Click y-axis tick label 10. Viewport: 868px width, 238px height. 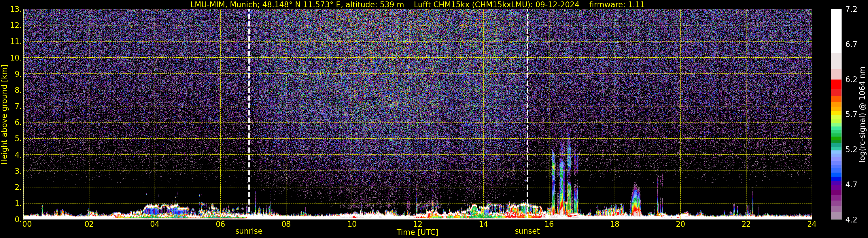pyautogui.click(x=16, y=58)
